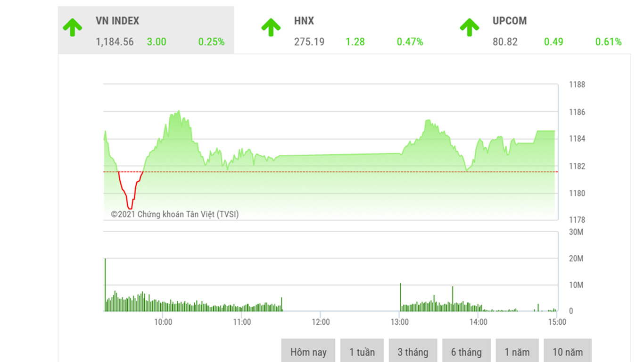Open the UPCOM index tab

pos(543,30)
